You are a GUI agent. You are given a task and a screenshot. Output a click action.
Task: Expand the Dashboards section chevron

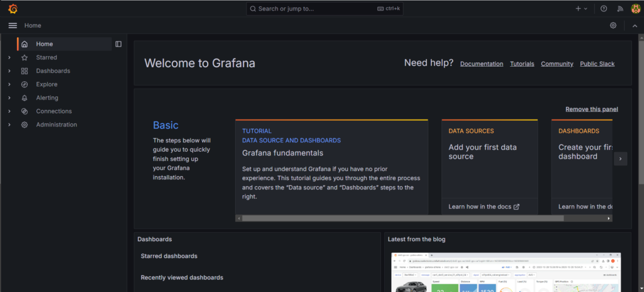[9, 70]
